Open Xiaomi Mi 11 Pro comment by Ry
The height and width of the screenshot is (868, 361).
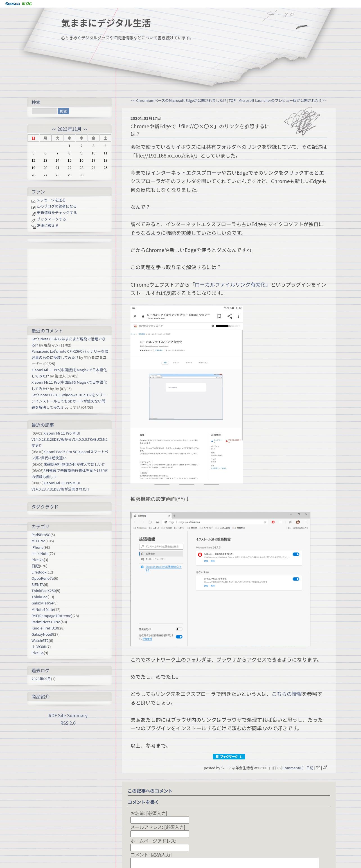pos(69,385)
